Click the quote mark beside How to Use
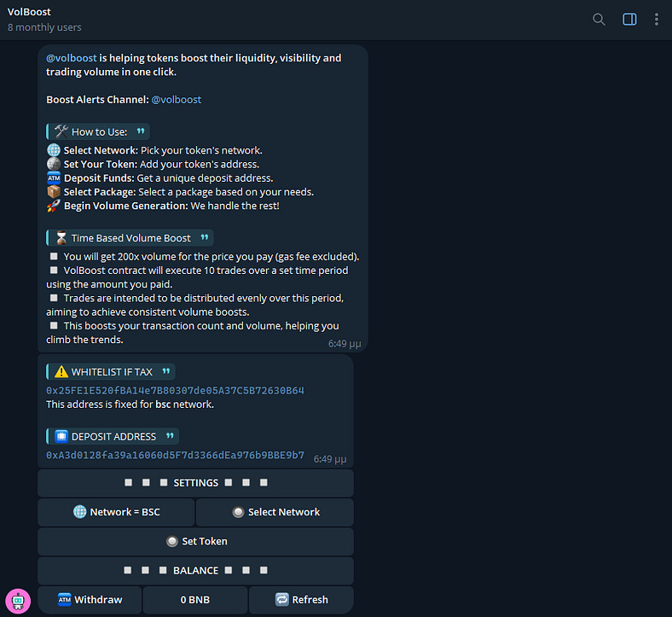This screenshot has height=617, width=672. tap(141, 131)
